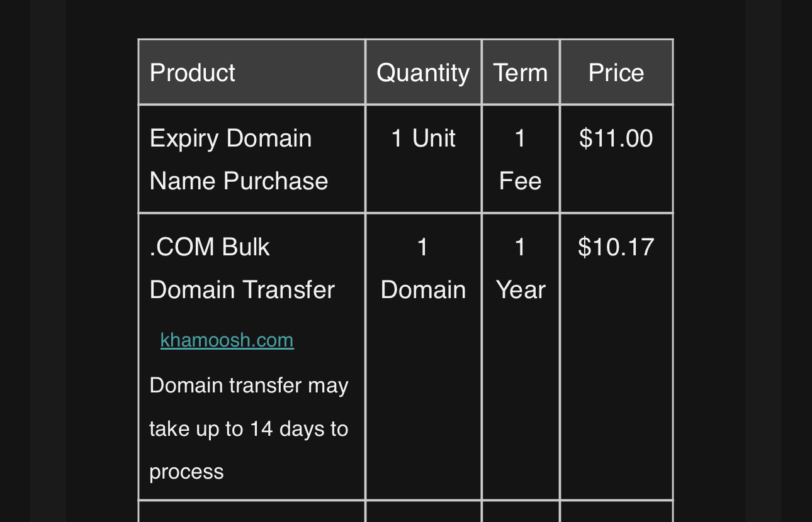Click the domain transfer 14 days note
812x522 pixels.
[249, 428]
